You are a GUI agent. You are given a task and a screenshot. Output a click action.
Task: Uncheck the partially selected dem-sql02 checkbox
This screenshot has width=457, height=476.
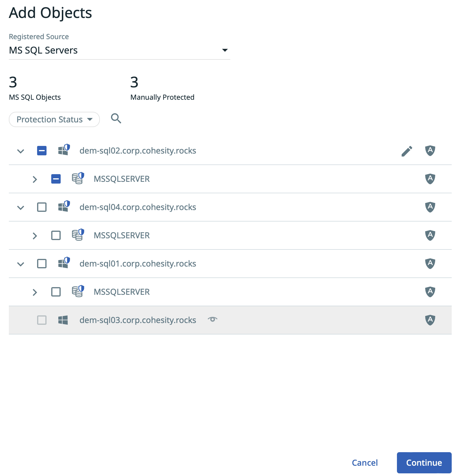(x=42, y=151)
